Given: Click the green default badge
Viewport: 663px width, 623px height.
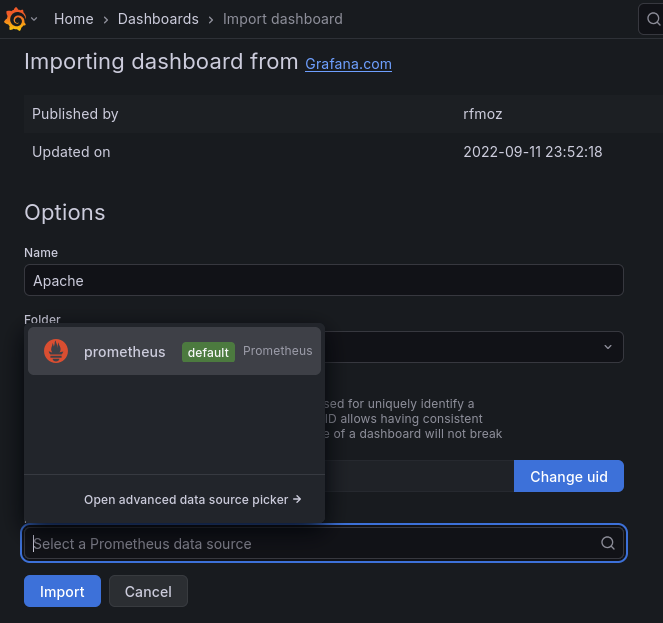Looking at the screenshot, I should pos(208,352).
